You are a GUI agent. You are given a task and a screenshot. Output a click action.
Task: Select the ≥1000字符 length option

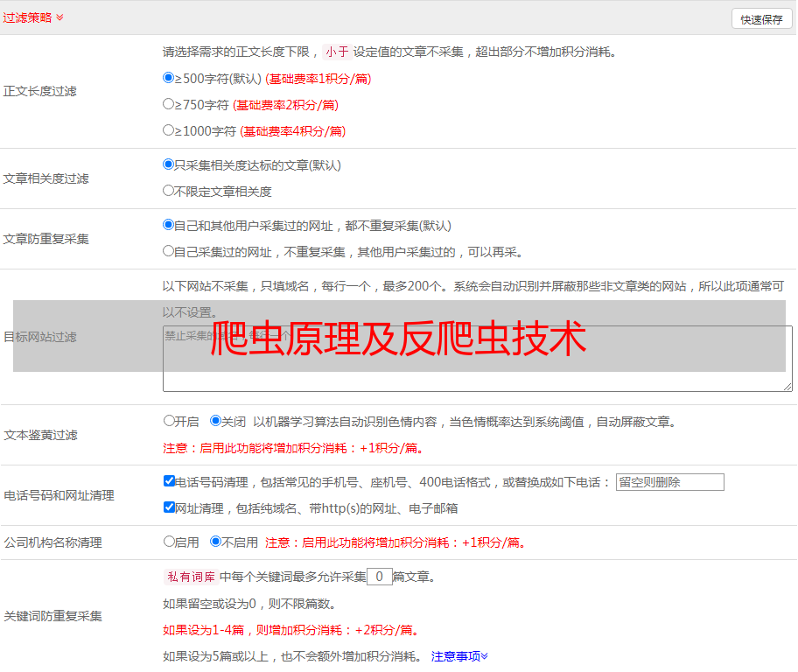click(x=169, y=130)
